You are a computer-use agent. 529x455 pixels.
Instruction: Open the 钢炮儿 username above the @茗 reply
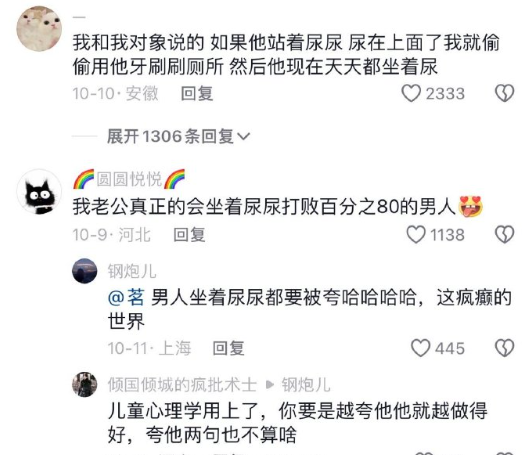click(x=132, y=271)
